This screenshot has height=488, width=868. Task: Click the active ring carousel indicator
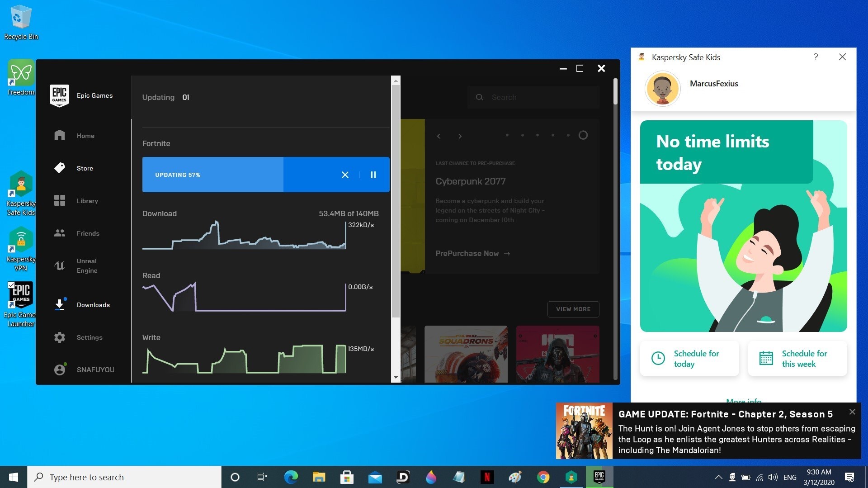(583, 135)
